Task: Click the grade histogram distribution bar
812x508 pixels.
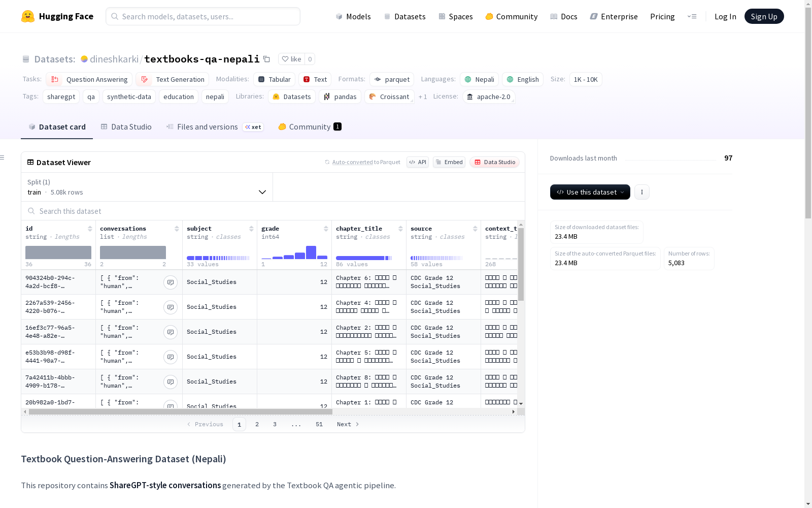Action: pyautogui.click(x=294, y=252)
